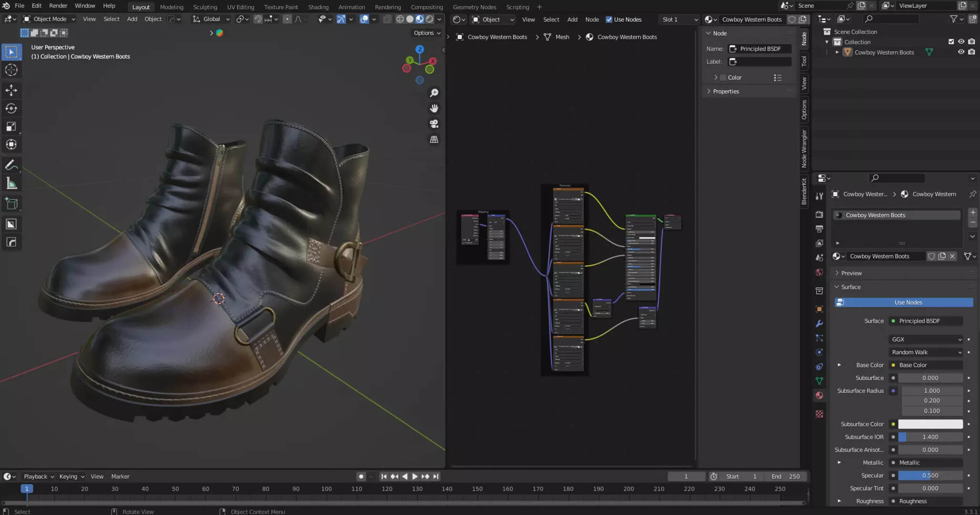
Task: Click the viewport zoom magnifier icon
Action: coord(434,93)
